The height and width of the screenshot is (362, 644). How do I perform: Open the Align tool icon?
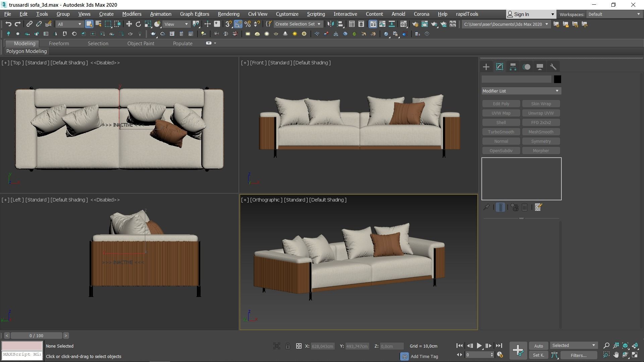[x=340, y=24]
